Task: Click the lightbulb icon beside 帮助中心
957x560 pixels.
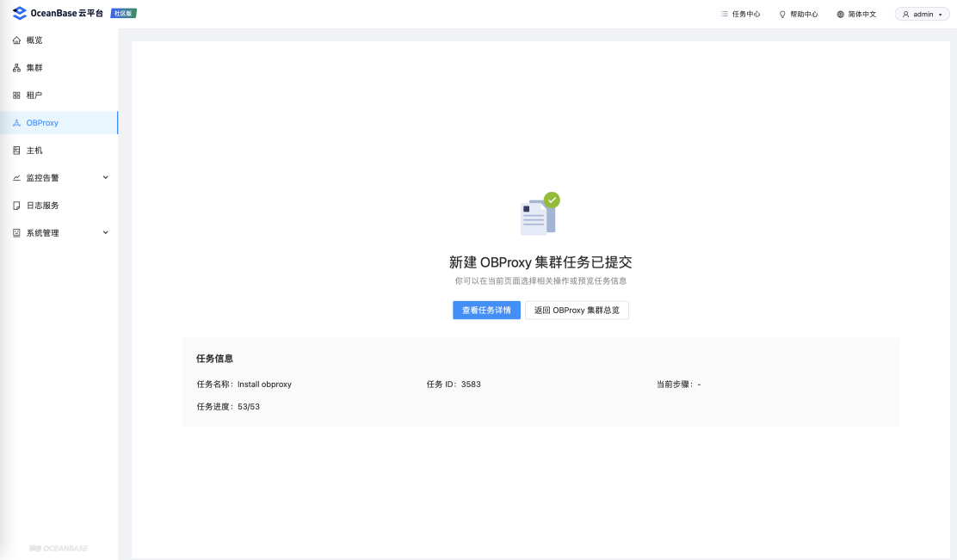Action: coord(782,14)
